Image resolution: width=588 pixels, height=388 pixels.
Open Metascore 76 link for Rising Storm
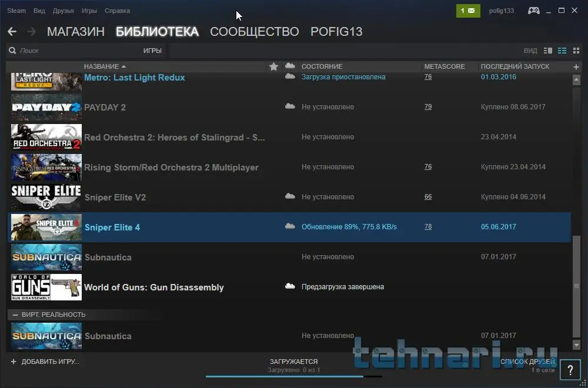click(428, 167)
